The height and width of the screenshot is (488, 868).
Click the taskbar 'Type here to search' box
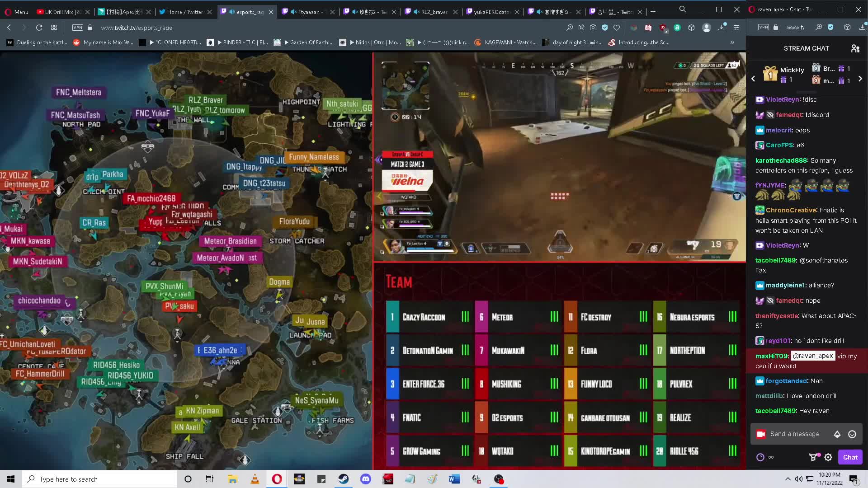pyautogui.click(x=99, y=479)
